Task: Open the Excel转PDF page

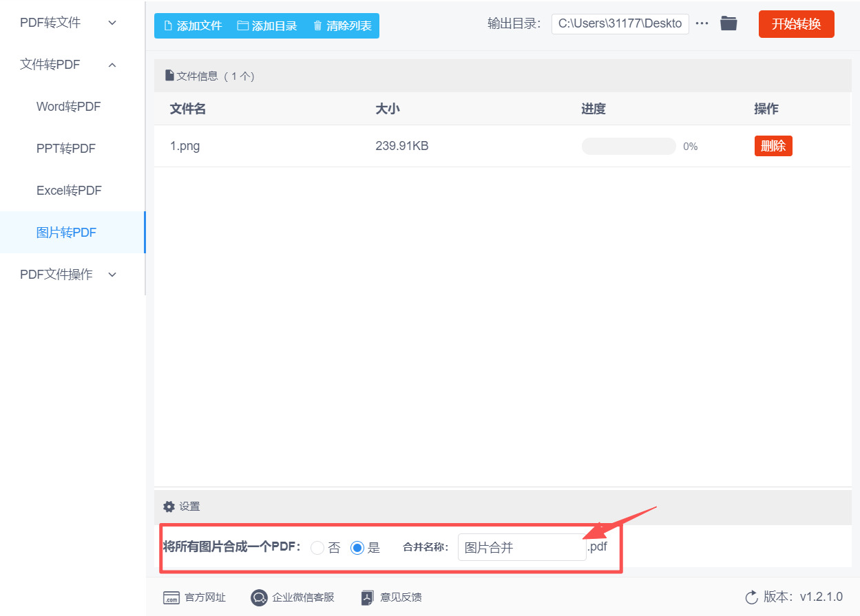Action: (69, 190)
